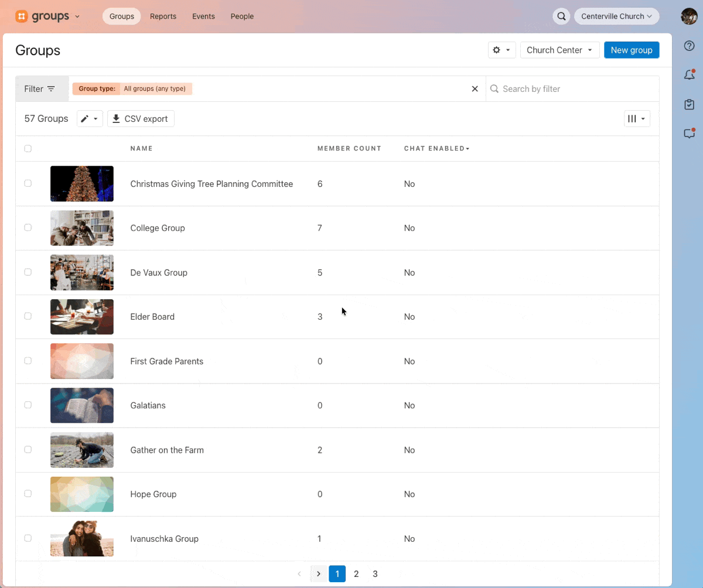The height and width of the screenshot is (588, 703).
Task: Open the Ivanuschka Group name
Action: coord(164,539)
